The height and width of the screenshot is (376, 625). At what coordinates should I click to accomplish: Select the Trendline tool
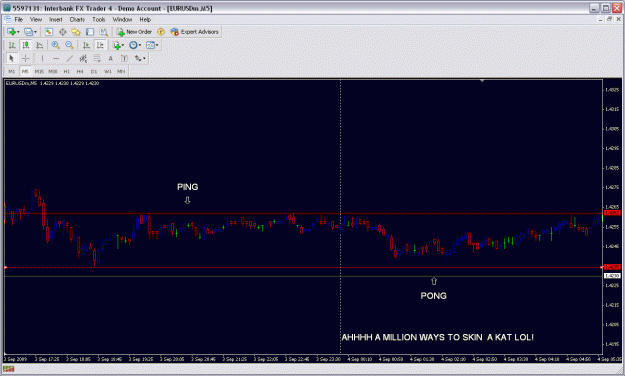click(69, 59)
